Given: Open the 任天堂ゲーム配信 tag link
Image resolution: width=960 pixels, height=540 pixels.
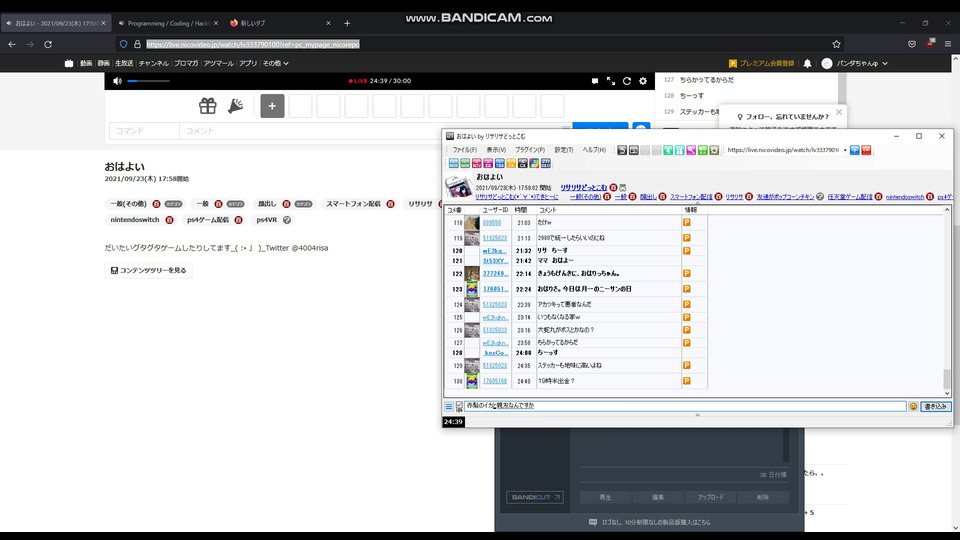Looking at the screenshot, I should tap(850, 197).
